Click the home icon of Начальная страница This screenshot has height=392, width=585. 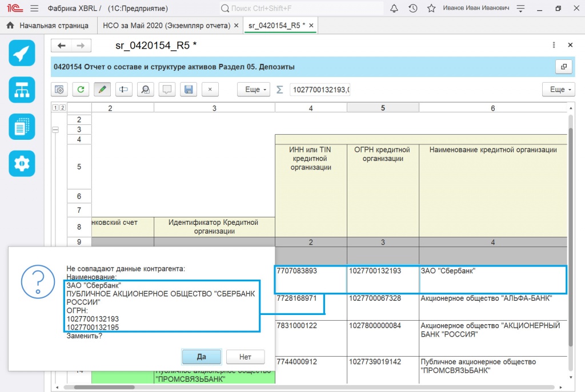pos(10,25)
